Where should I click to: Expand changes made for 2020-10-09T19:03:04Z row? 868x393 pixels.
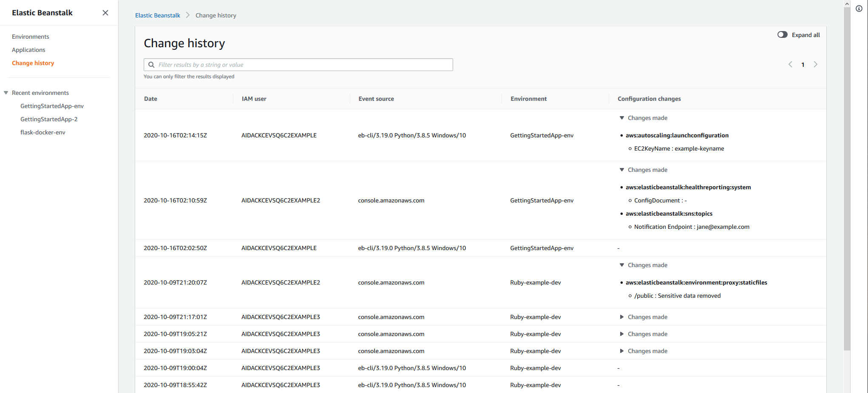[622, 351]
